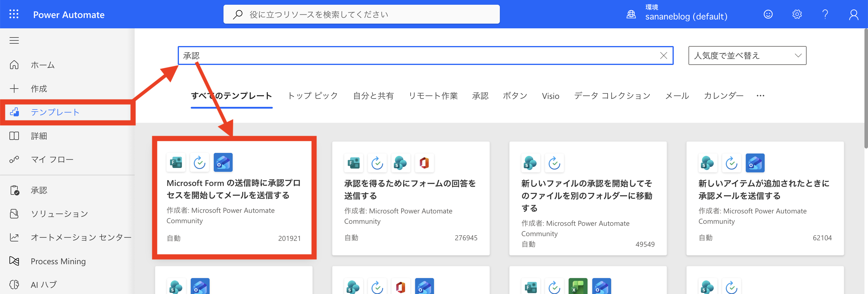Switch to the リモート作業 tab
This screenshot has width=868, height=294.
[x=433, y=96]
